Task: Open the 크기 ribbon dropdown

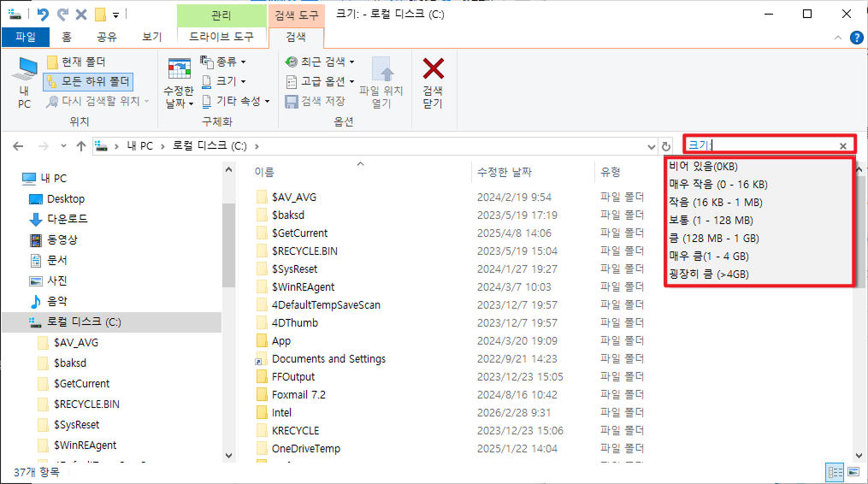Action: pos(223,81)
